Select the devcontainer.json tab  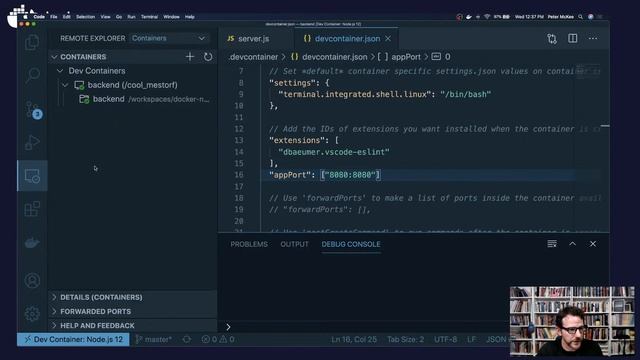pyautogui.click(x=347, y=39)
